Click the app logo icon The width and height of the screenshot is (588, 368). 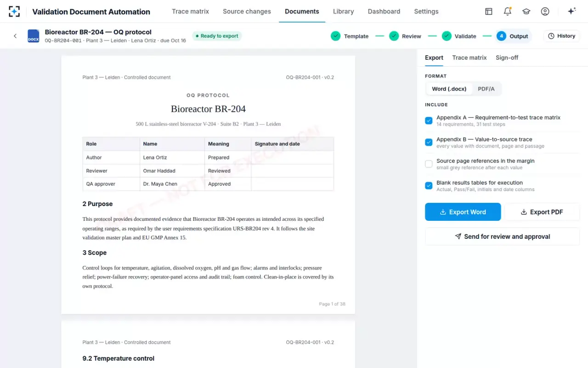coord(14,11)
